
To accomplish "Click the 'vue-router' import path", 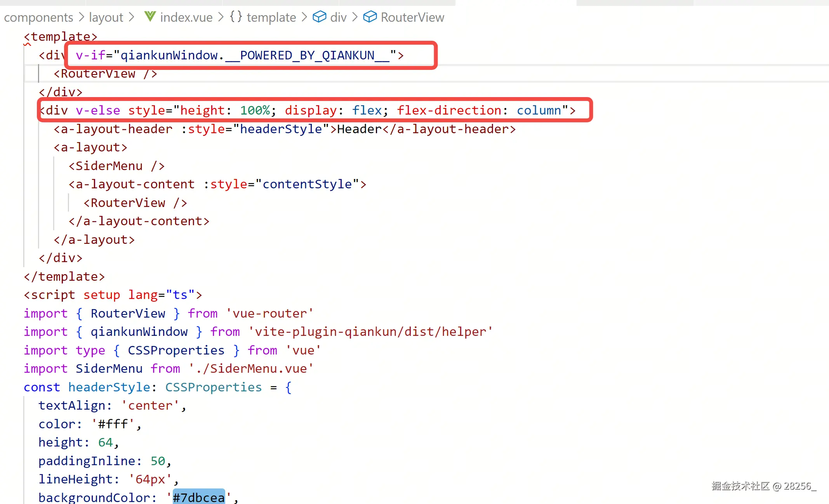I will 269,313.
